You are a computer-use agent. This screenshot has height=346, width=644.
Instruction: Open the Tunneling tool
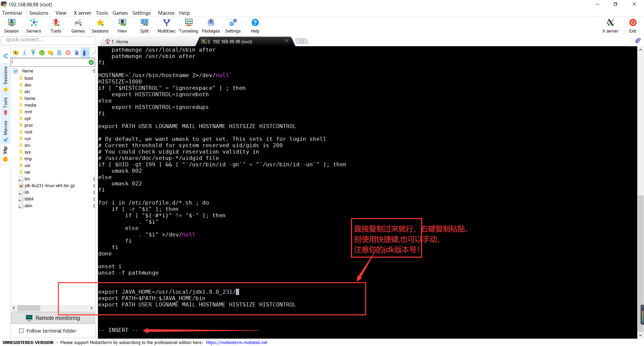(x=188, y=25)
